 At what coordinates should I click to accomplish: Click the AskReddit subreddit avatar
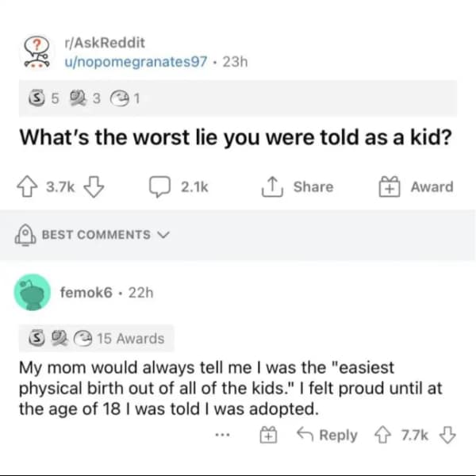(35, 52)
